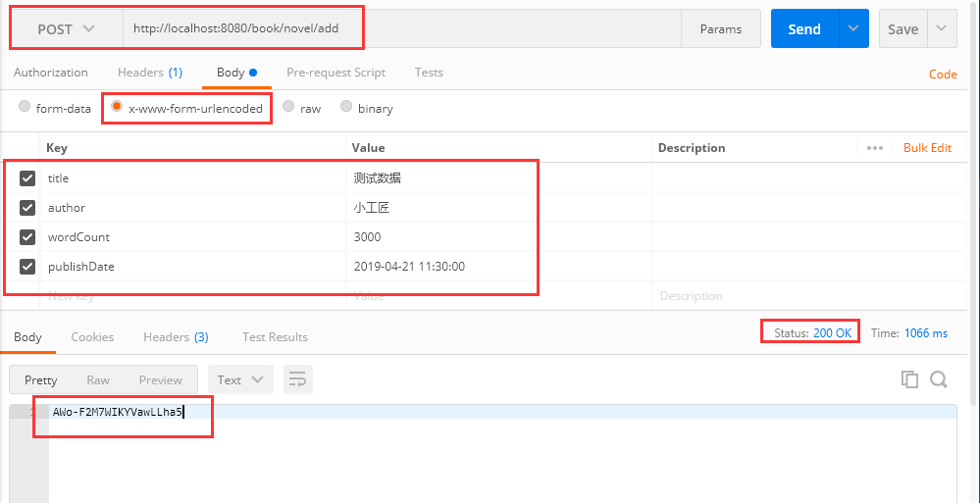
Task: Open the three-dots column options menu
Action: (x=875, y=148)
